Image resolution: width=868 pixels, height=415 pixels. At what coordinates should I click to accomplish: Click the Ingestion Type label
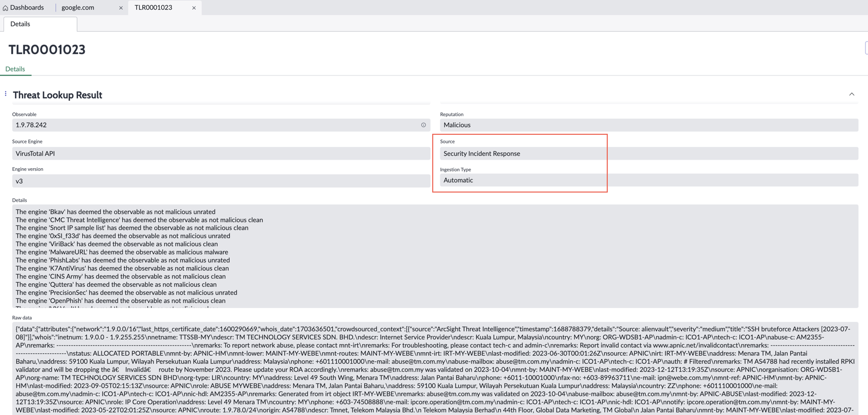pos(456,170)
